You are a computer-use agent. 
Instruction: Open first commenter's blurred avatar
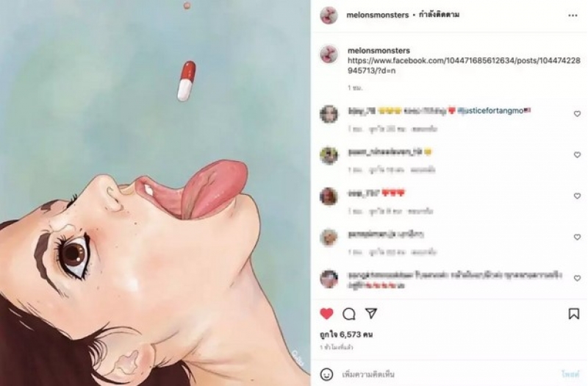(x=329, y=114)
